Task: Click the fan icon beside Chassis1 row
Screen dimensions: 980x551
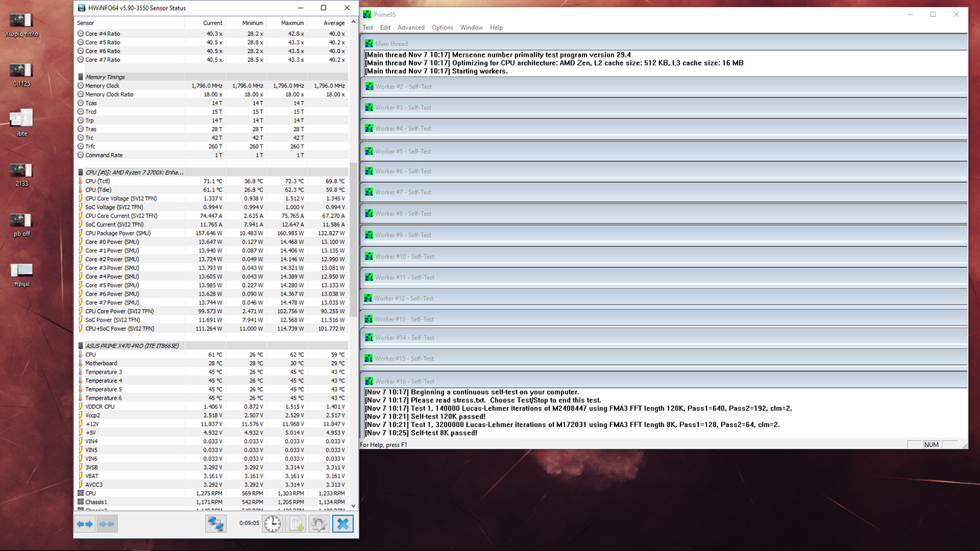Action: pos(80,502)
